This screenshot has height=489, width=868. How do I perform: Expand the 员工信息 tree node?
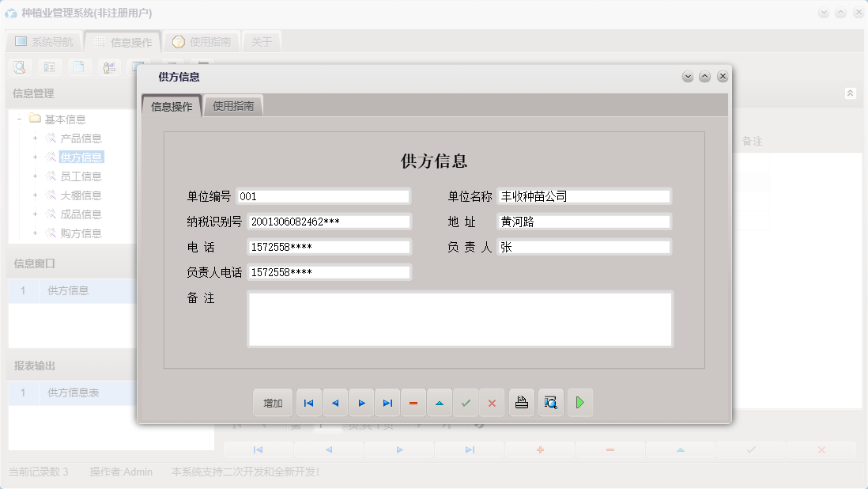point(34,176)
